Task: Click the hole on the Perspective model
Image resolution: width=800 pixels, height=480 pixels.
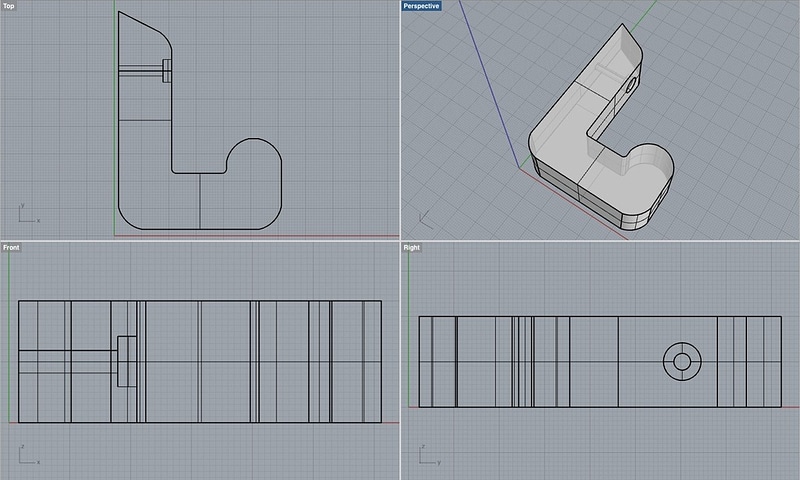Action: pos(631,85)
